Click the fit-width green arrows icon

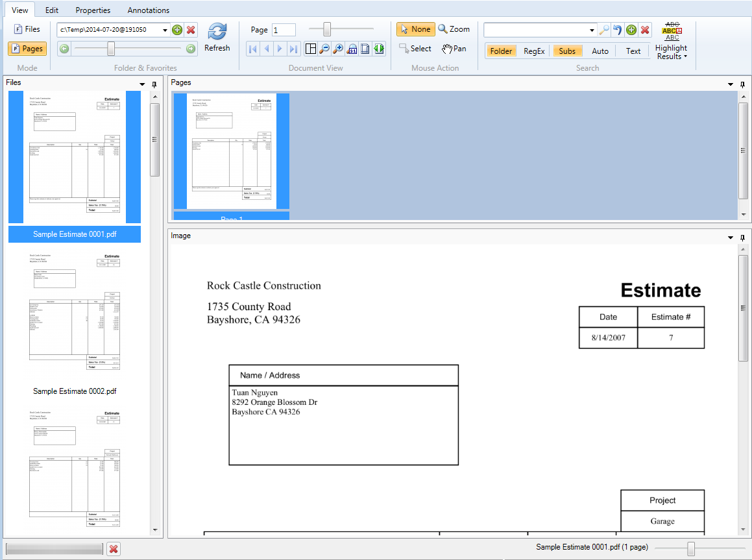click(x=379, y=49)
